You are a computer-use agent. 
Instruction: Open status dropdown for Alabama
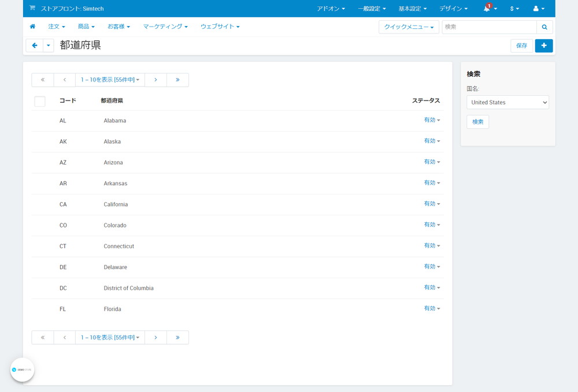(x=432, y=120)
